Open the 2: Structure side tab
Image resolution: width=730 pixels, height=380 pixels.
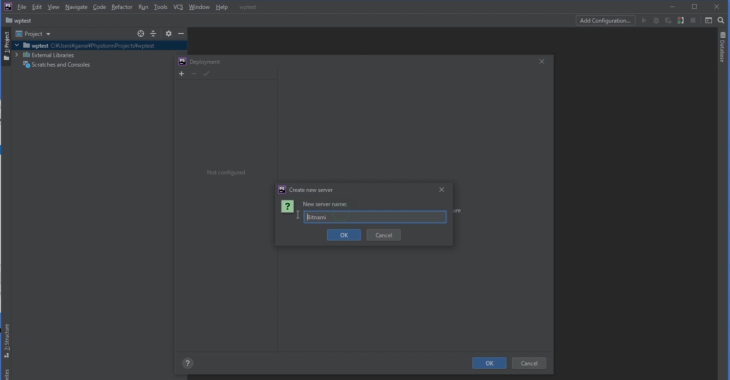pyautogui.click(x=7, y=341)
